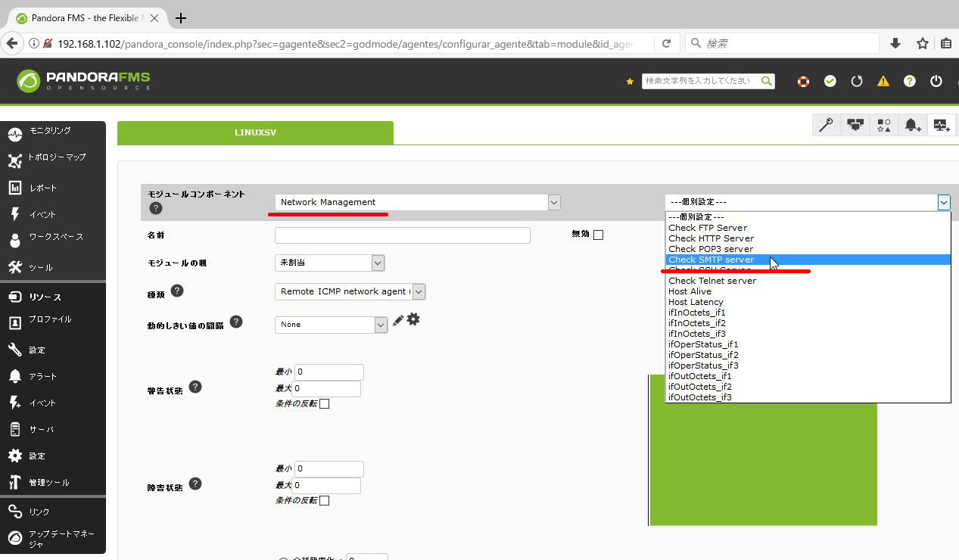Click the help icon next to 種類
This screenshot has height=560, width=959.
(x=177, y=291)
